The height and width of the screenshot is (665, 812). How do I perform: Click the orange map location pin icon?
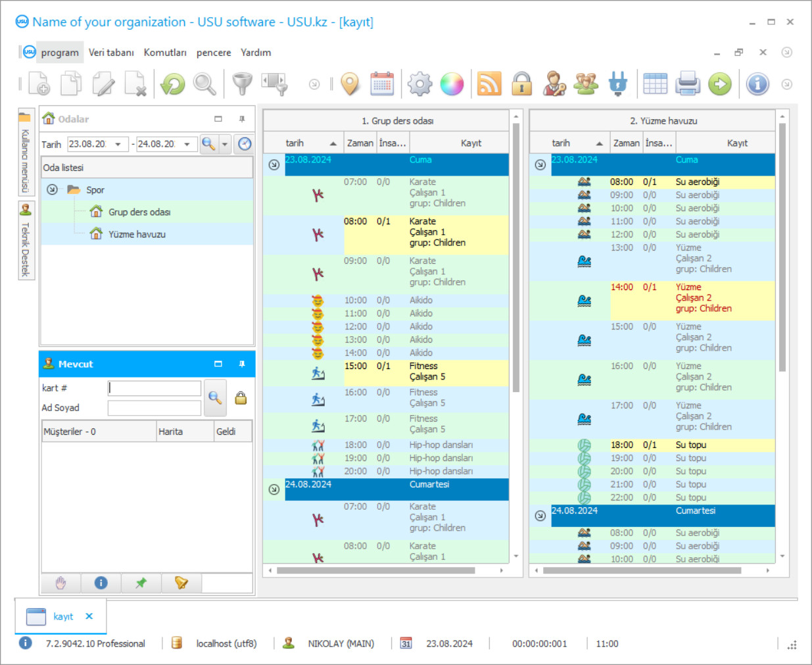tap(350, 84)
